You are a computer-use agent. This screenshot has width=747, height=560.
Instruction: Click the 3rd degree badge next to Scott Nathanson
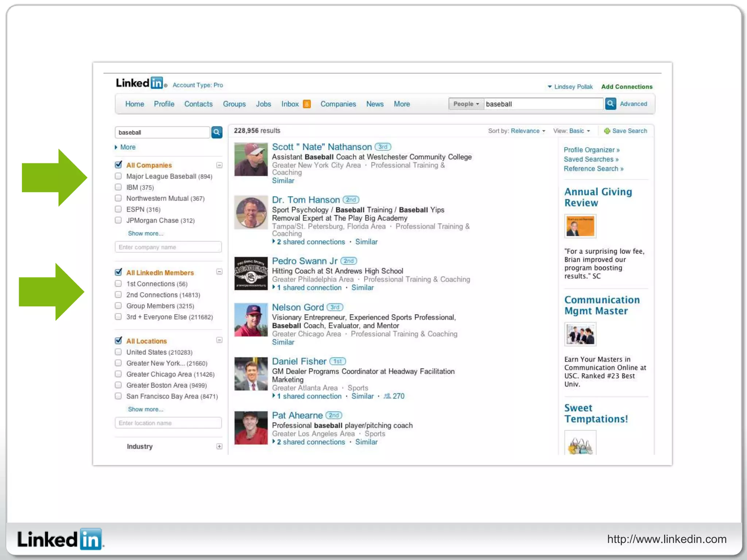383,147
